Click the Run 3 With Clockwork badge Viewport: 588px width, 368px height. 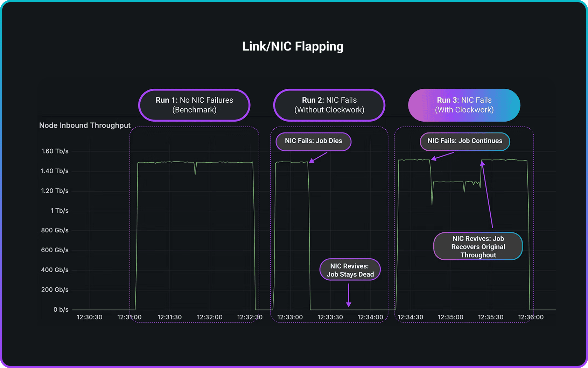[464, 105]
